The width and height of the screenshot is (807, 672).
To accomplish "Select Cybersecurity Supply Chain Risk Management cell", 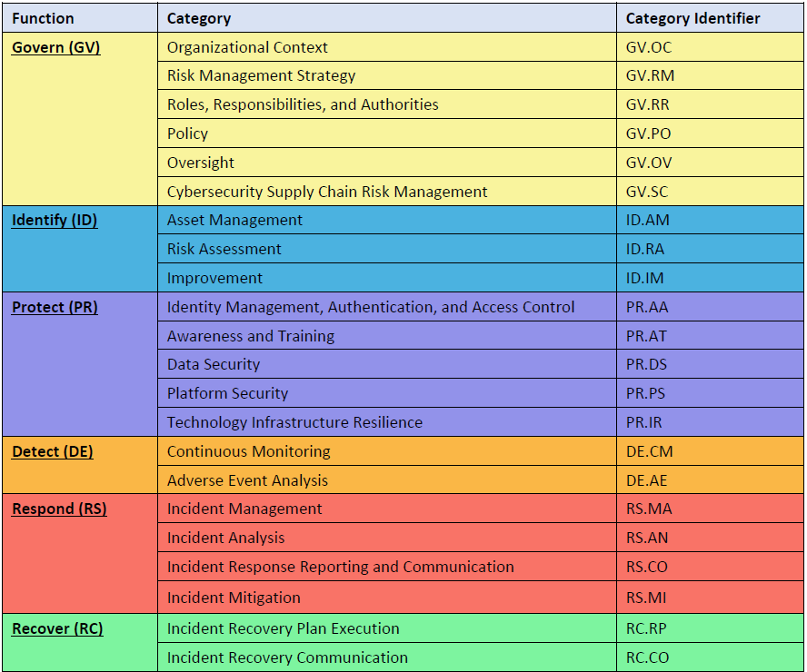I will (x=327, y=192).
